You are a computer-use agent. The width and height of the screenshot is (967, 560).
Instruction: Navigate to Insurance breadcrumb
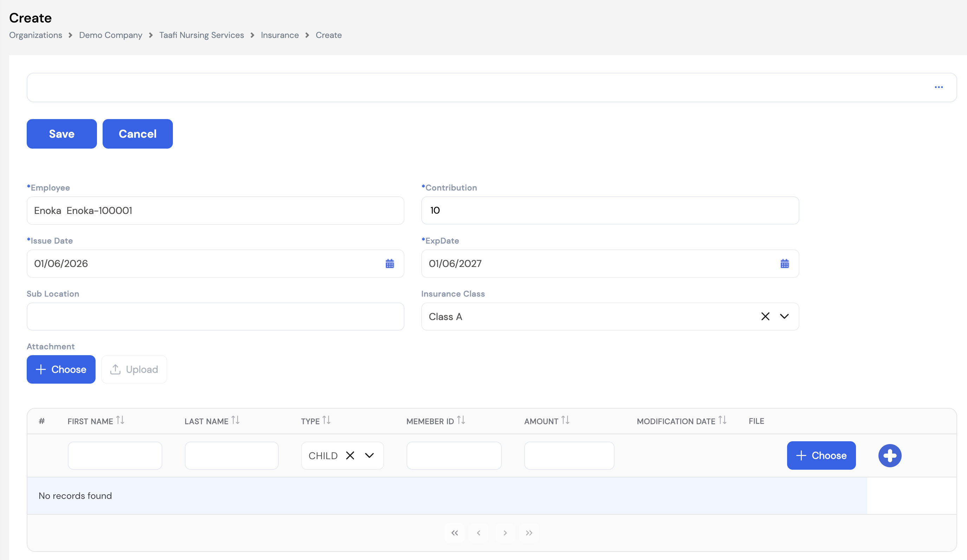tap(280, 35)
